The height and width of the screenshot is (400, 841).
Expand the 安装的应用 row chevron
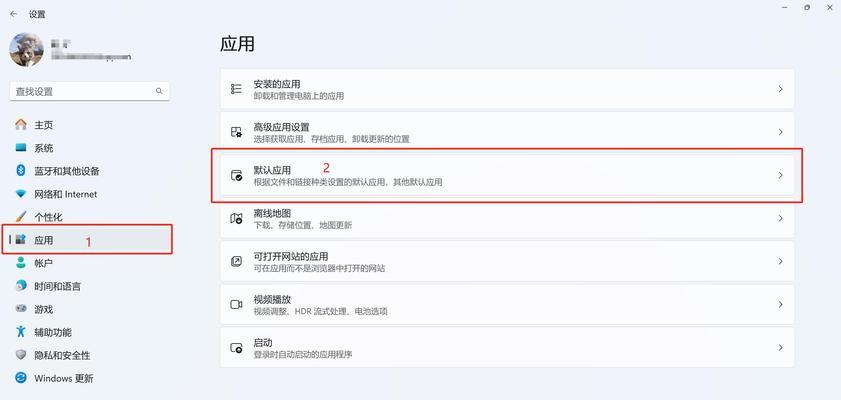tap(780, 89)
